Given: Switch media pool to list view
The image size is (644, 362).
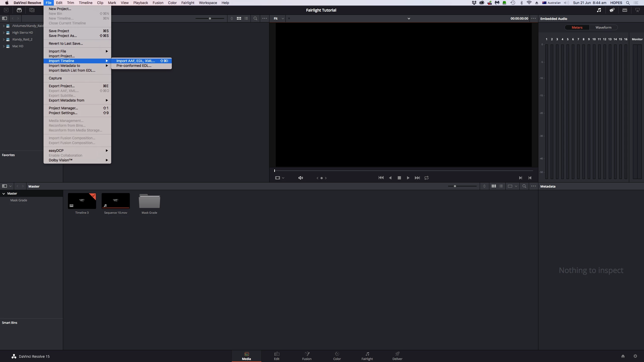Looking at the screenshot, I should tap(501, 186).
